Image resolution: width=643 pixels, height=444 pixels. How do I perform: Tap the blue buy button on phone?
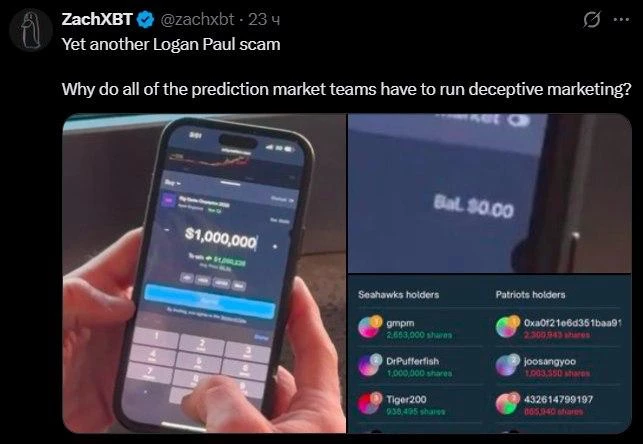(209, 302)
